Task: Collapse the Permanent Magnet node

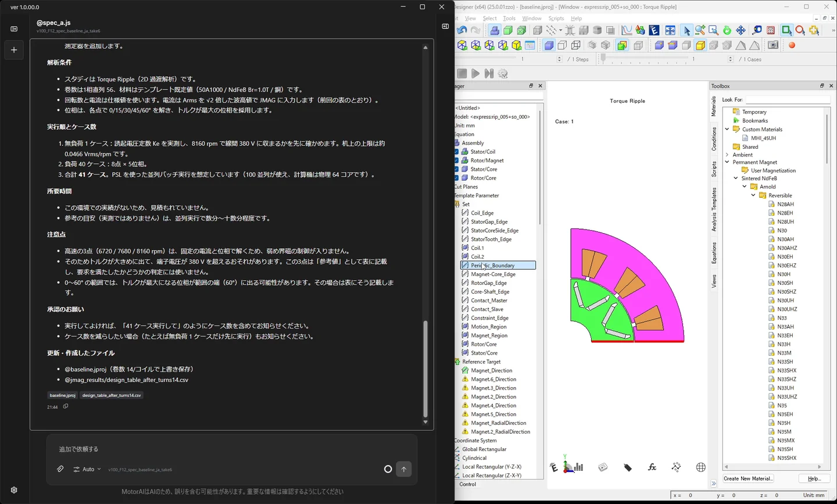Action: point(727,162)
